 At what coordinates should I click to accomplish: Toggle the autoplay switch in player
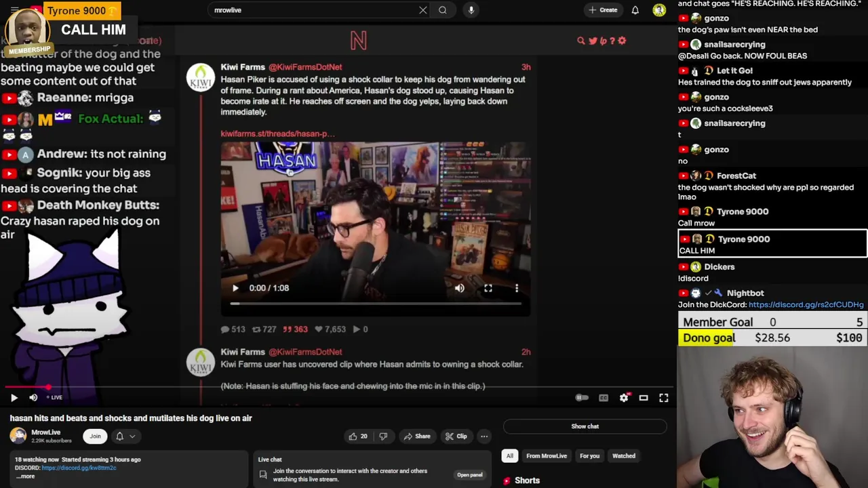581,398
